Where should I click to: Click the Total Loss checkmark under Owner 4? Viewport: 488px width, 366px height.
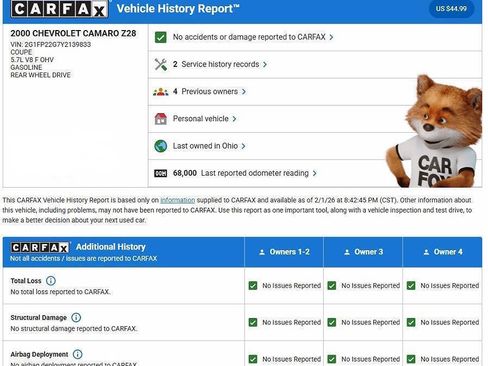click(x=411, y=286)
